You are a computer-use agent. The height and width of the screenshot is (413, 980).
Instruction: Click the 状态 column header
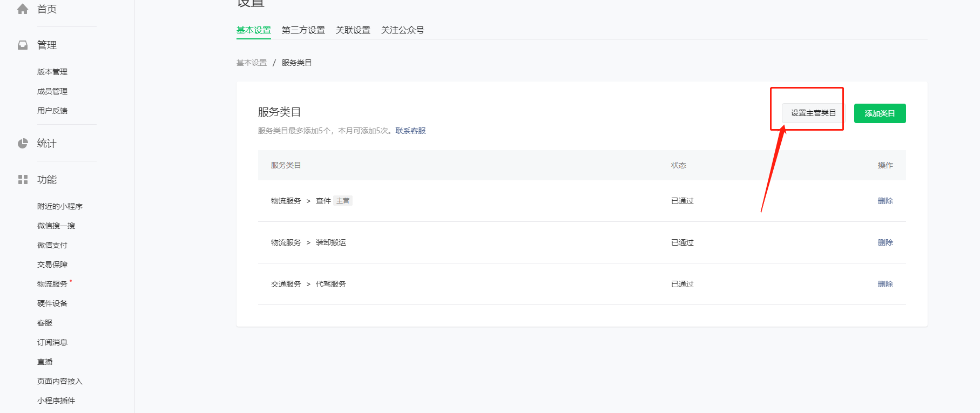(x=679, y=165)
